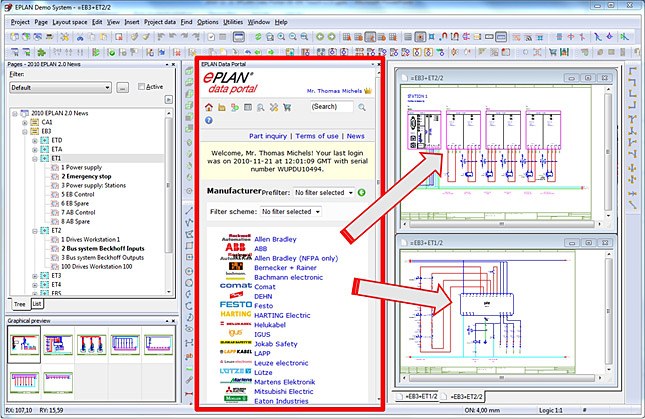Expand the ET3 tree node
Viewport: 645px width, 419px height.
click(35, 276)
